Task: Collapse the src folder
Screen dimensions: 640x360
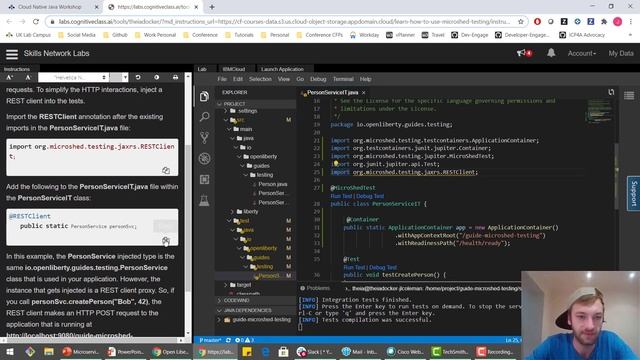Action: (x=226, y=120)
